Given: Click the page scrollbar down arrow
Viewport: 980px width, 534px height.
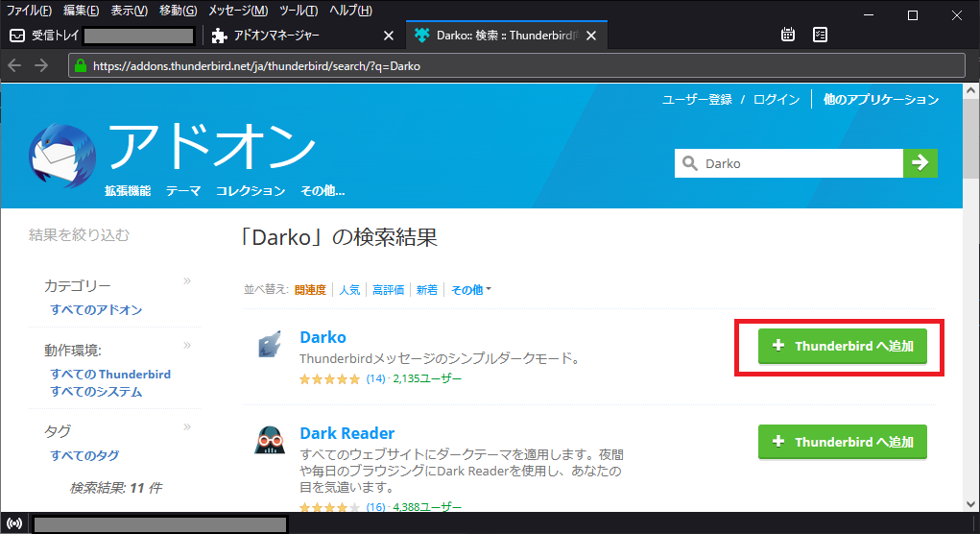Looking at the screenshot, I should [970, 503].
